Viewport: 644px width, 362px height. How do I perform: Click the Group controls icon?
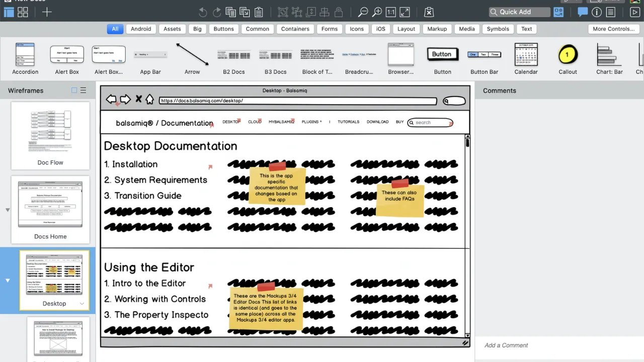click(x=283, y=12)
